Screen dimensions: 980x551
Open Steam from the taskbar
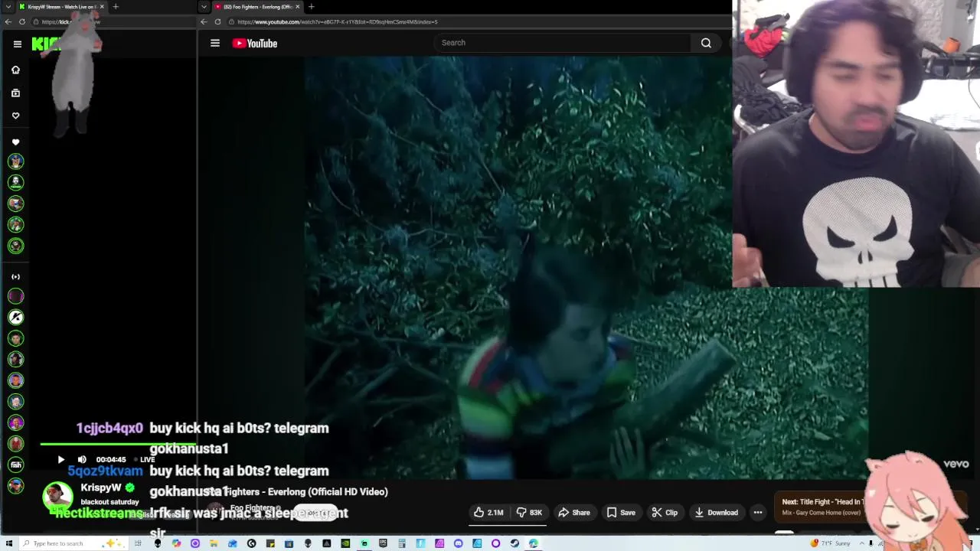tap(514, 543)
